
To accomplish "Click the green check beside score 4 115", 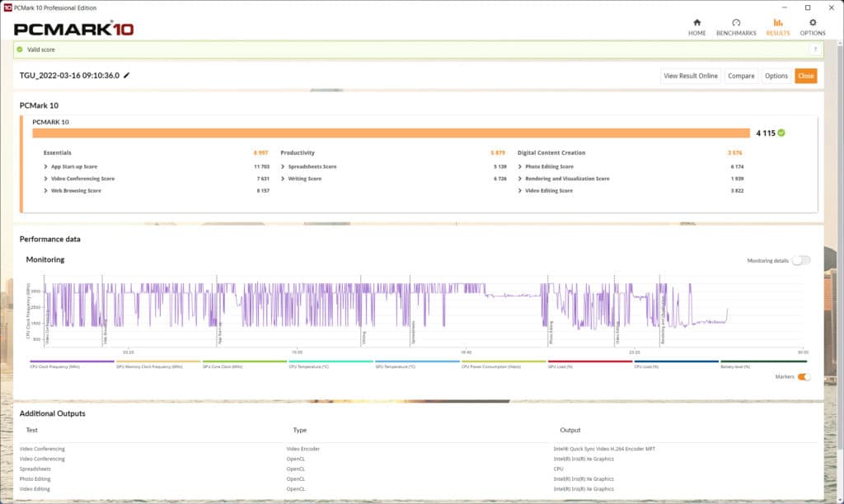I will tap(781, 133).
